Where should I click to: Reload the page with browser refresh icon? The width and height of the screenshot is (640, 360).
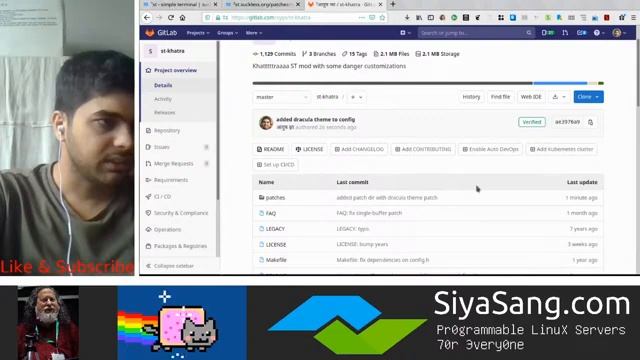click(x=171, y=18)
